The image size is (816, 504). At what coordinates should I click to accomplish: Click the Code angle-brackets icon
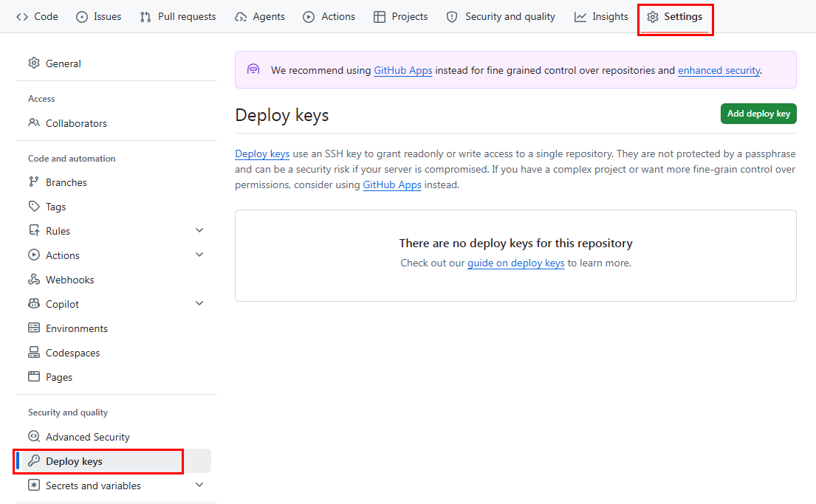(22, 17)
